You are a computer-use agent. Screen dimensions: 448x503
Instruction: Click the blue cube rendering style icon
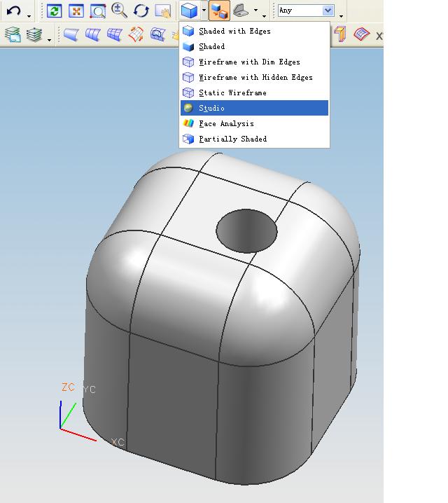[190, 11]
